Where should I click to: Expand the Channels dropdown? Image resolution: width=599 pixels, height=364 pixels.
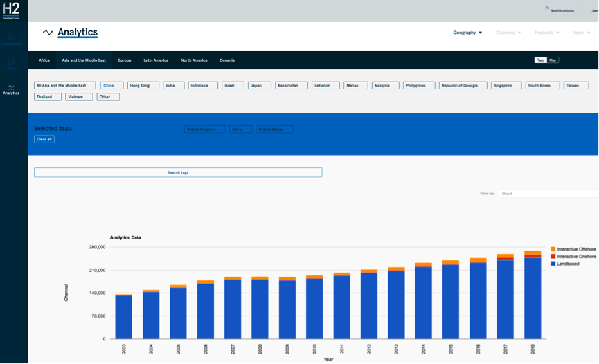tap(508, 33)
